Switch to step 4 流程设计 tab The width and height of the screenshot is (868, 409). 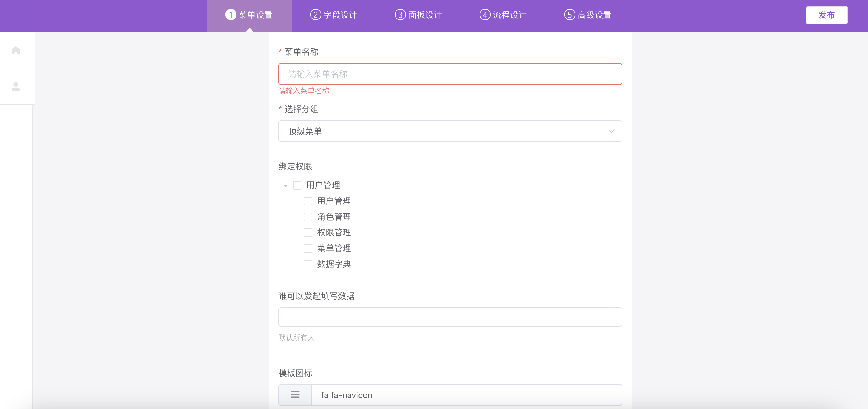pos(503,15)
